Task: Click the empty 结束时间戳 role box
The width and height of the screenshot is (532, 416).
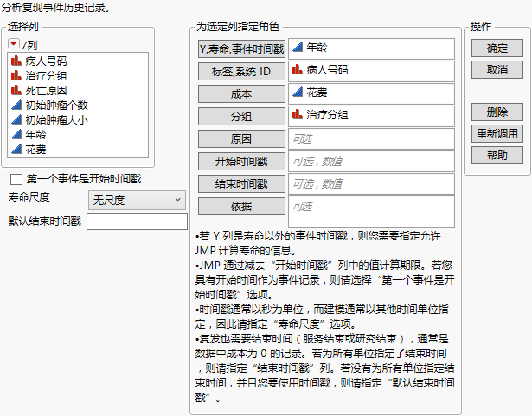Action: coord(371,184)
